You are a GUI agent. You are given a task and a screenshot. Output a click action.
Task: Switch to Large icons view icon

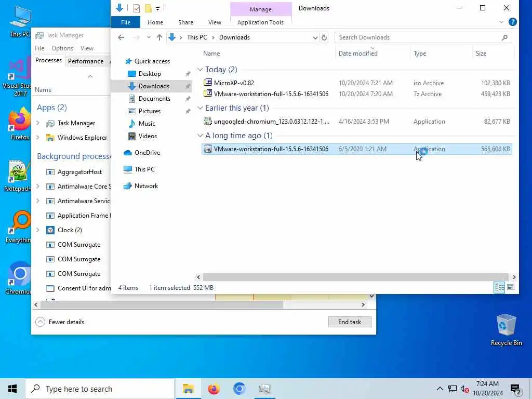tap(510, 288)
